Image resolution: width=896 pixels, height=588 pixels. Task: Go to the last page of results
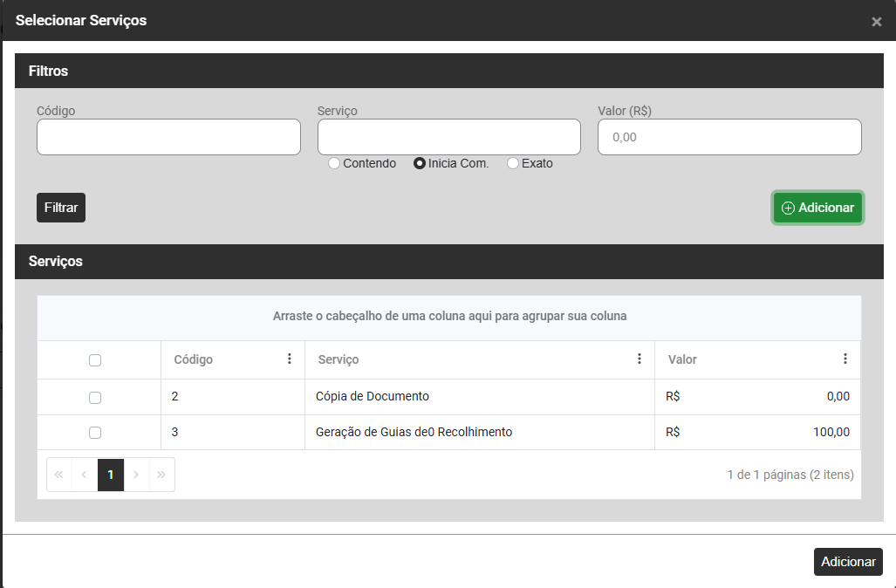pyautogui.click(x=161, y=475)
